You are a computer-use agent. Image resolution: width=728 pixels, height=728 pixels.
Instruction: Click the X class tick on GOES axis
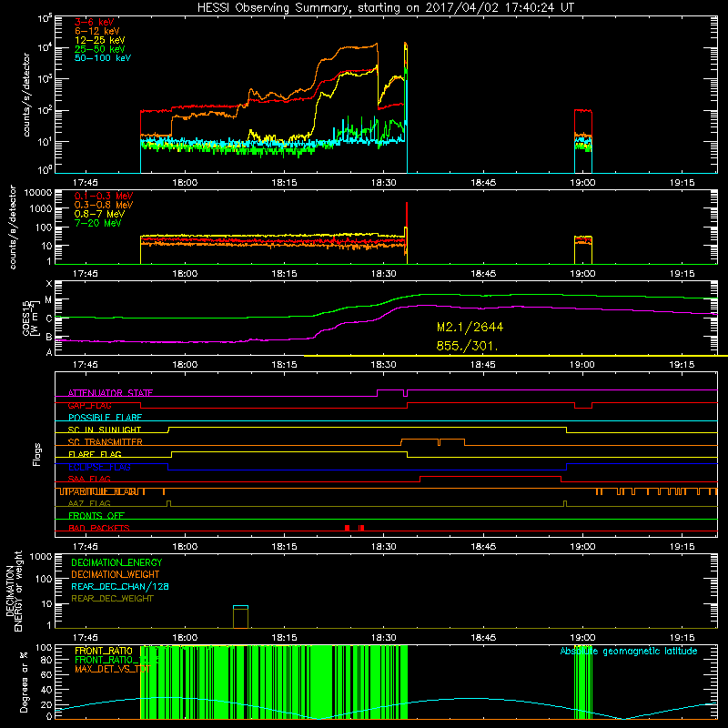(49, 284)
